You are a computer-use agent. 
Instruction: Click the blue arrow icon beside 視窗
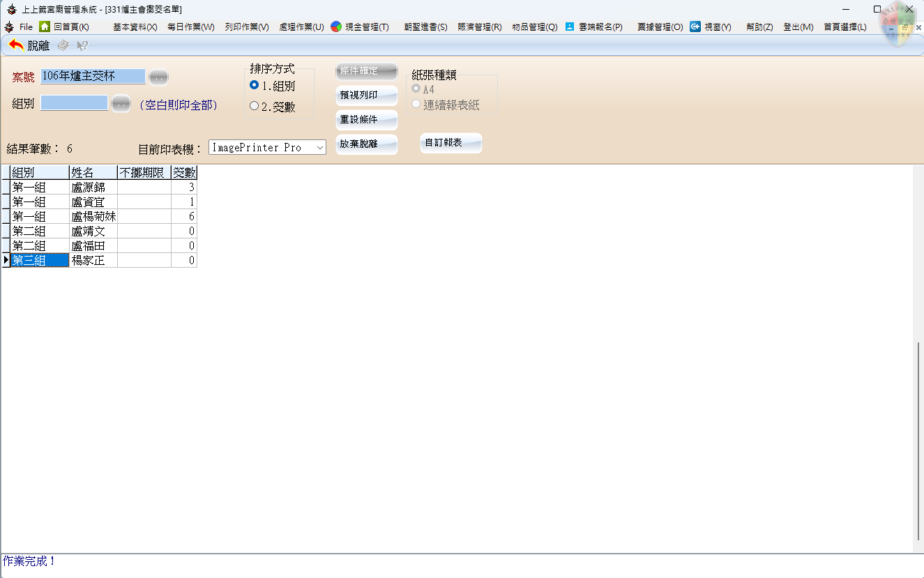(x=695, y=26)
